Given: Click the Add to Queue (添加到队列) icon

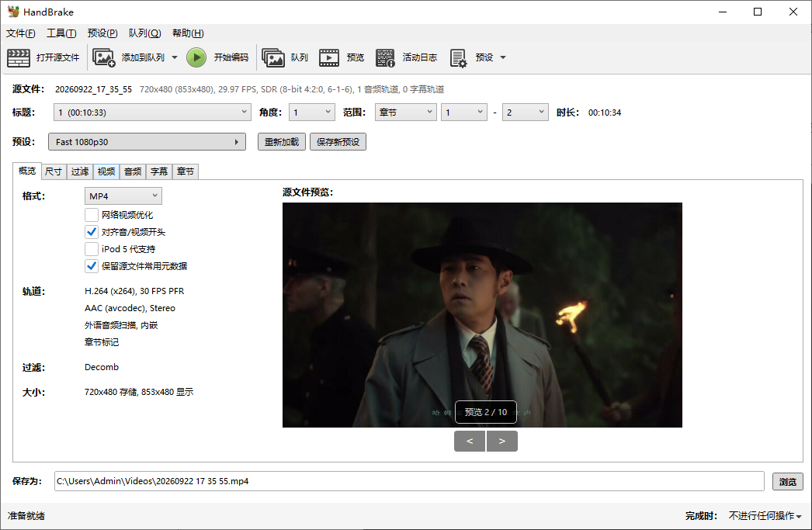Looking at the screenshot, I should pos(103,57).
